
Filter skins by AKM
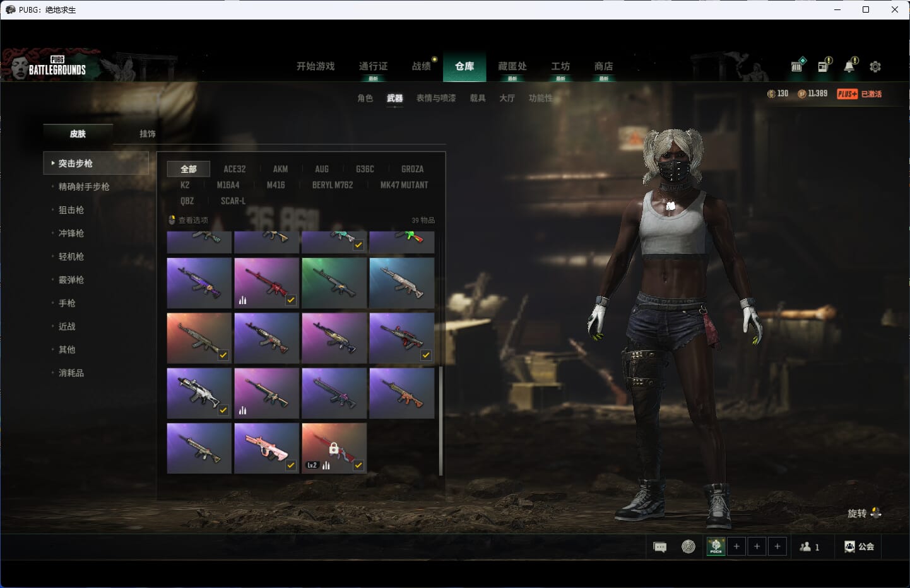coord(280,169)
